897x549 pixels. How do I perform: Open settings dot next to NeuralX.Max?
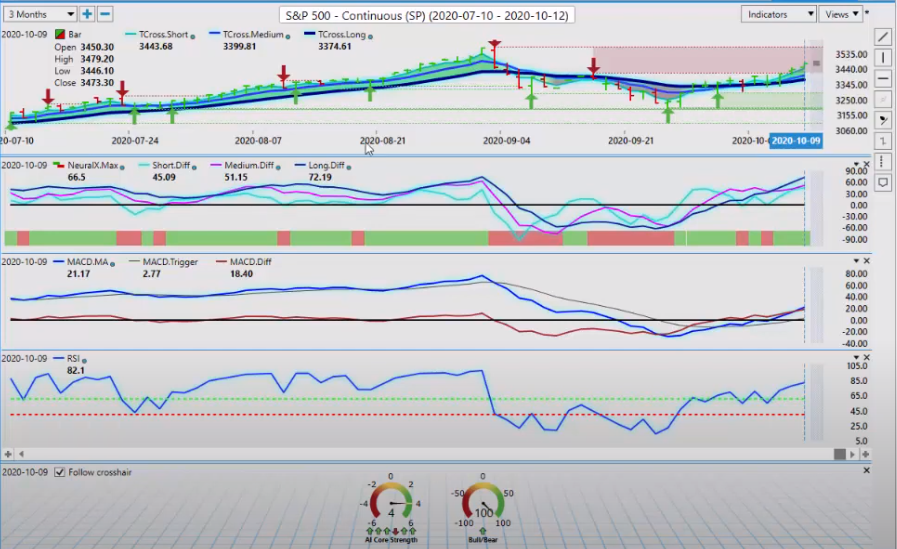(122, 168)
